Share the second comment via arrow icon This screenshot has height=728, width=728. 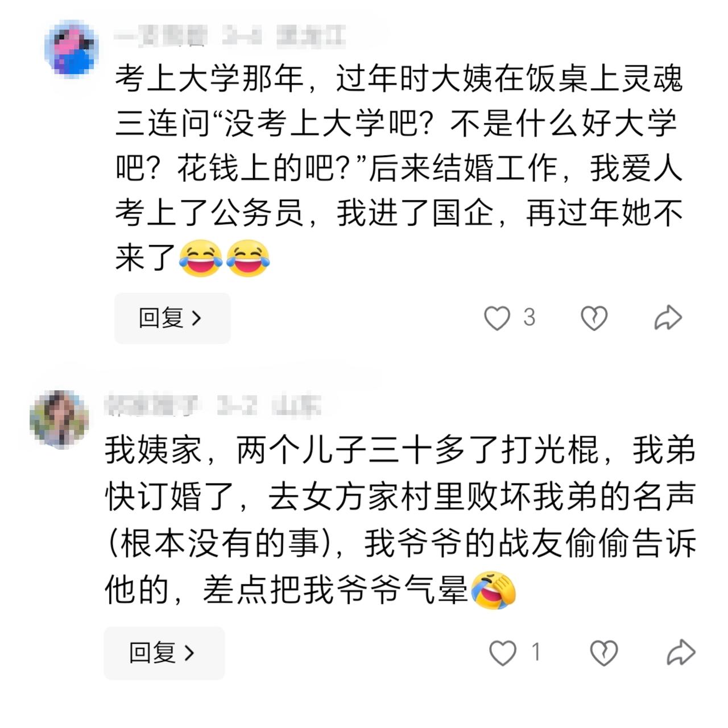[681, 652]
